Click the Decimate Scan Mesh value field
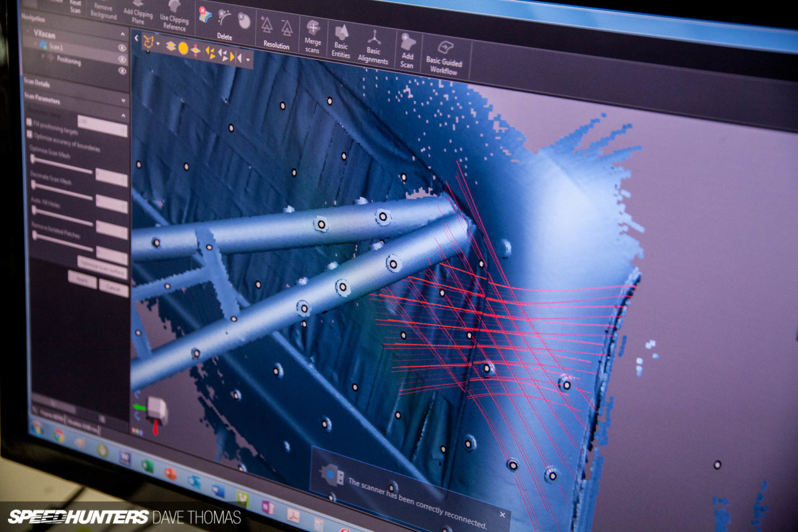Image resolution: width=798 pixels, height=532 pixels. (x=112, y=203)
